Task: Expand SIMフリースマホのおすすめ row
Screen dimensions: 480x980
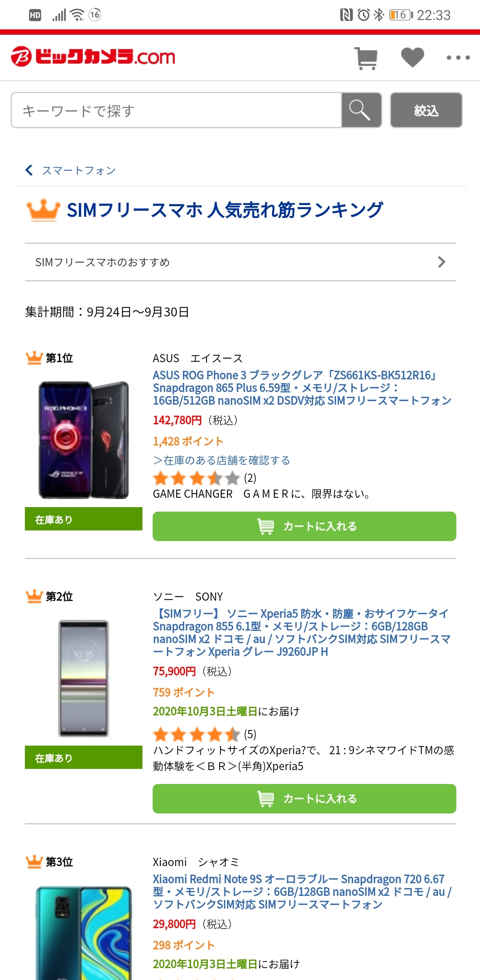Action: [x=240, y=262]
